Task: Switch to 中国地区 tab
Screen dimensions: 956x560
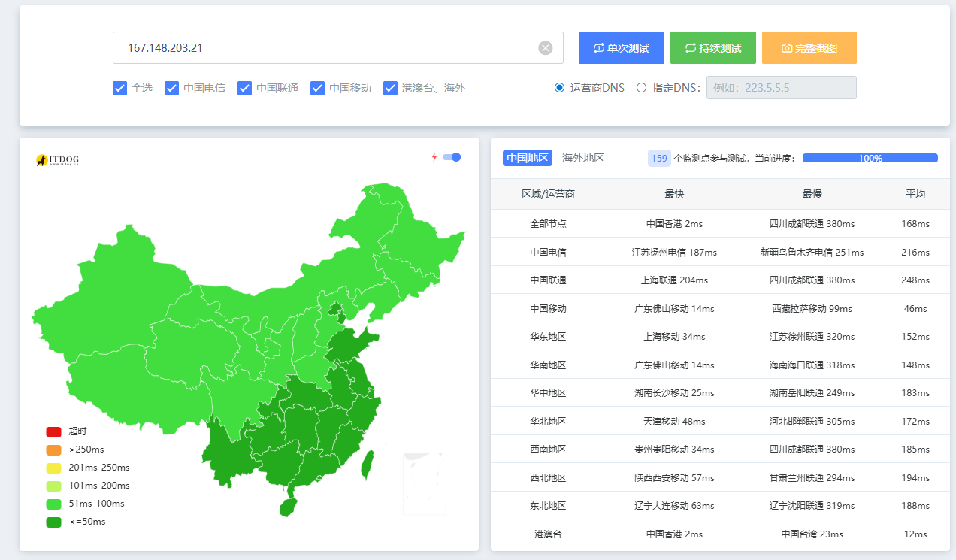Action: coord(528,158)
